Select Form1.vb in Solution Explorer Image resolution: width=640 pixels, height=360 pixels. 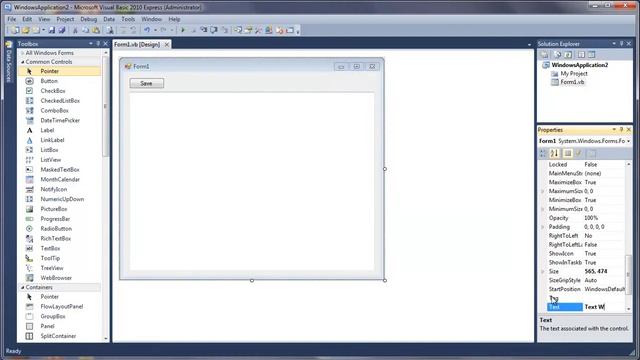572,82
